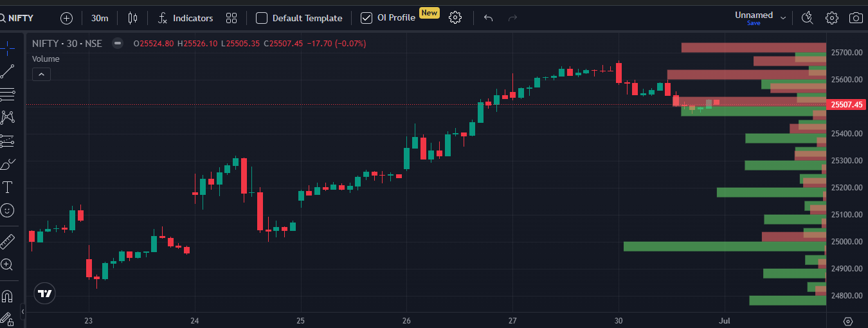Screen dimensions: 868x328
Task: Toggle the lock drawings pencil icon
Action: coord(8,318)
